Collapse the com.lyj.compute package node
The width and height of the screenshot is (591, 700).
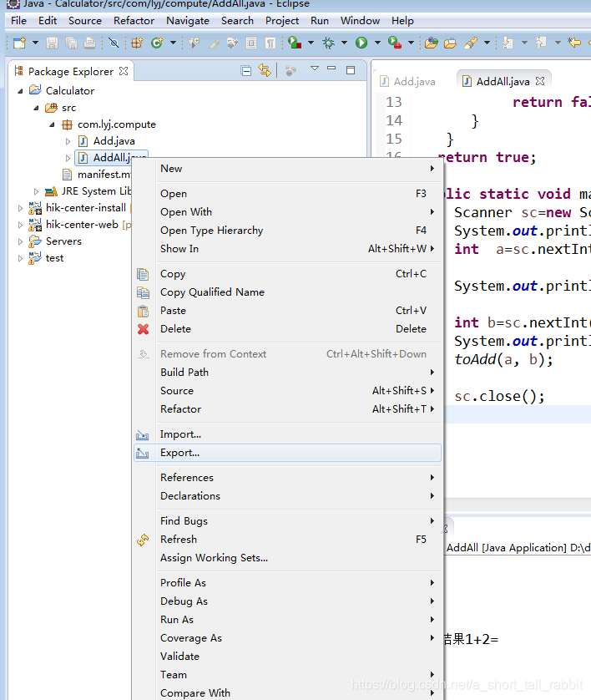coord(53,124)
